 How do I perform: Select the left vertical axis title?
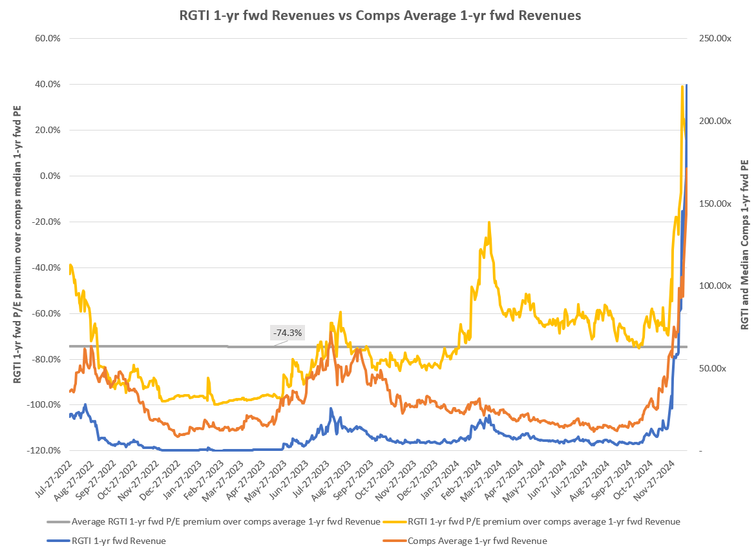point(17,244)
